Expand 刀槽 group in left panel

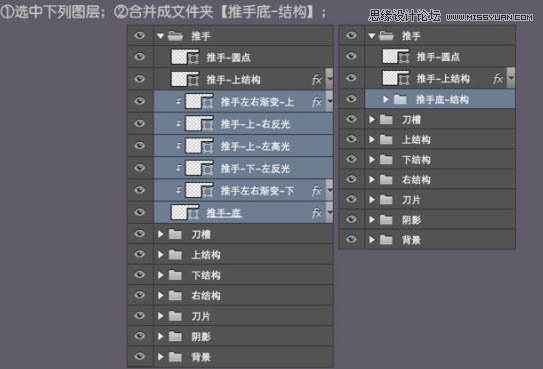(x=160, y=235)
